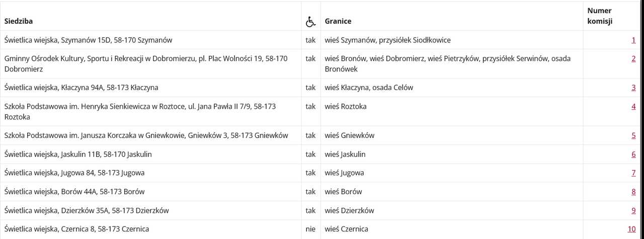Open commission number 6 link
Screen dimensions: 644x239
633,154
